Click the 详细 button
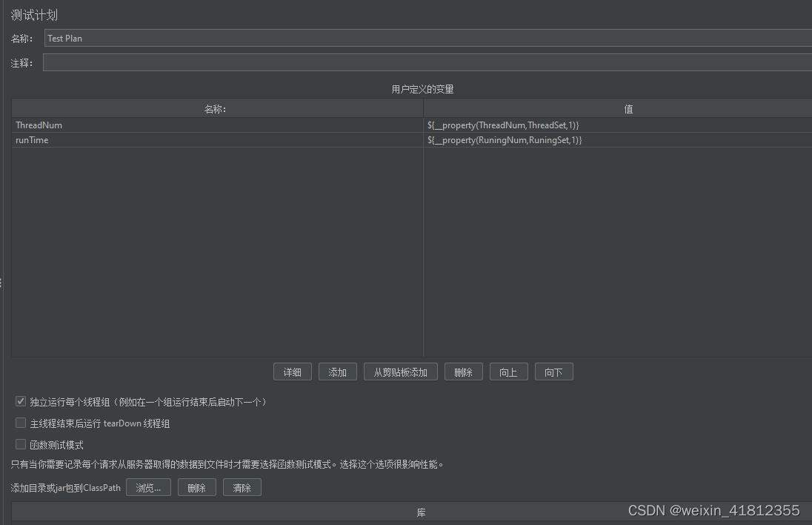 (x=293, y=372)
